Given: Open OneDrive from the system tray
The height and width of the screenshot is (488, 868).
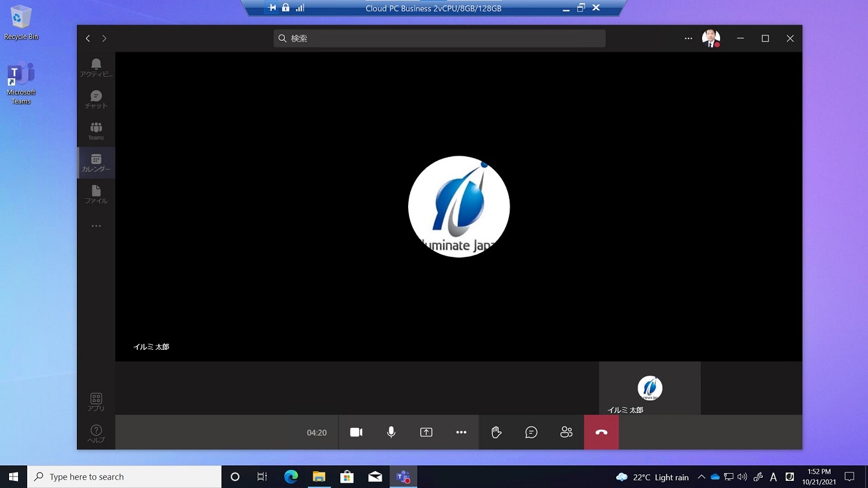Looking at the screenshot, I should [x=715, y=477].
